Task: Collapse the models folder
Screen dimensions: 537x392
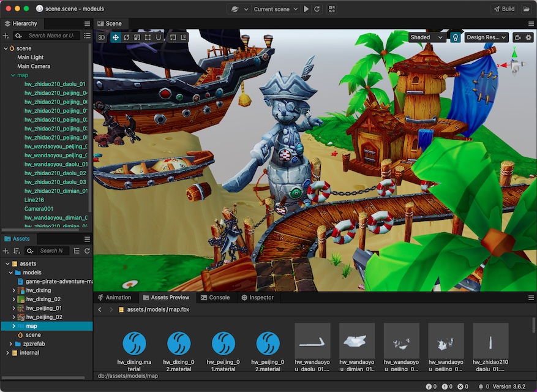Action: (x=10, y=273)
